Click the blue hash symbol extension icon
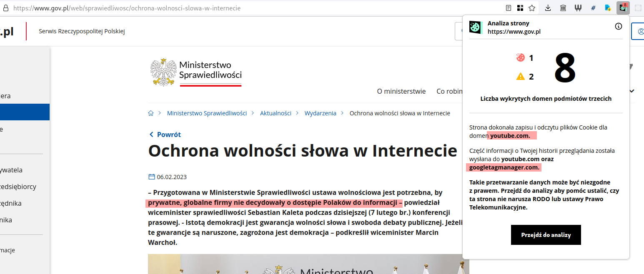The width and height of the screenshot is (644, 274). point(593,8)
